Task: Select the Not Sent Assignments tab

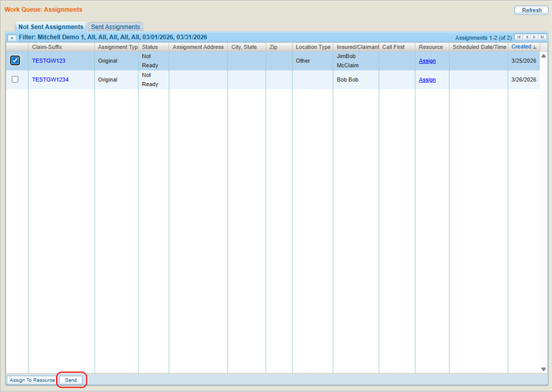Action: tap(50, 27)
